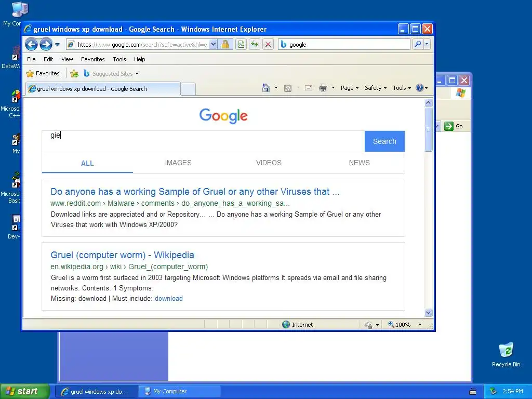
Task: Open Gruel (computer worm) Wikipedia result
Action: 122,255
